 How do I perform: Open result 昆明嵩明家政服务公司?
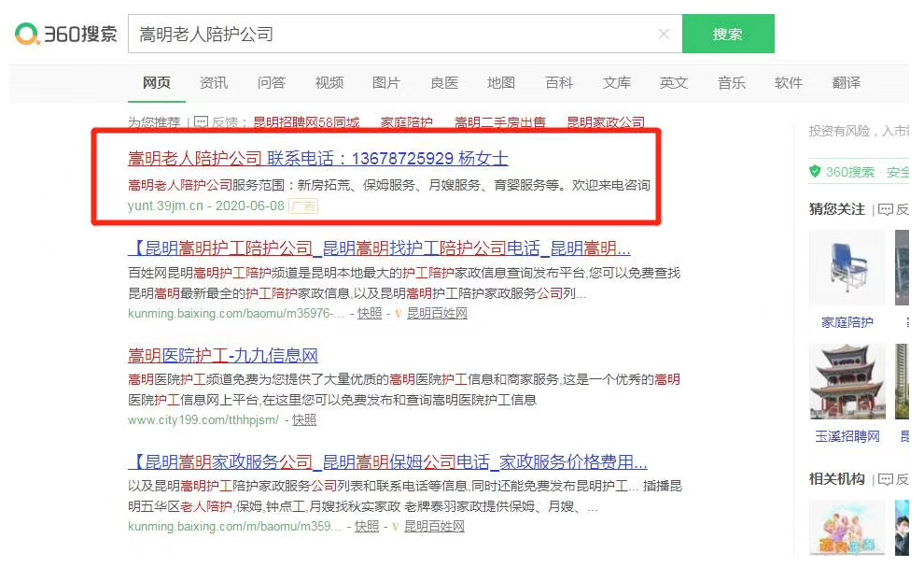[x=387, y=461]
